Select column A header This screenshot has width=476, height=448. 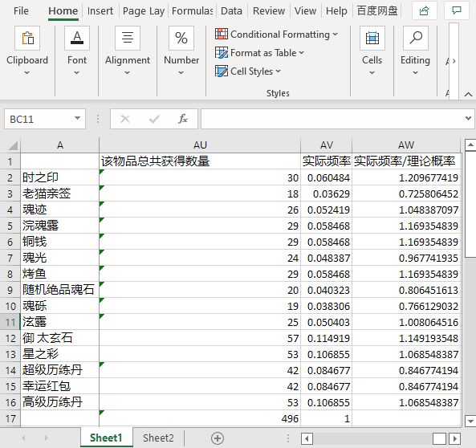pyautogui.click(x=60, y=145)
